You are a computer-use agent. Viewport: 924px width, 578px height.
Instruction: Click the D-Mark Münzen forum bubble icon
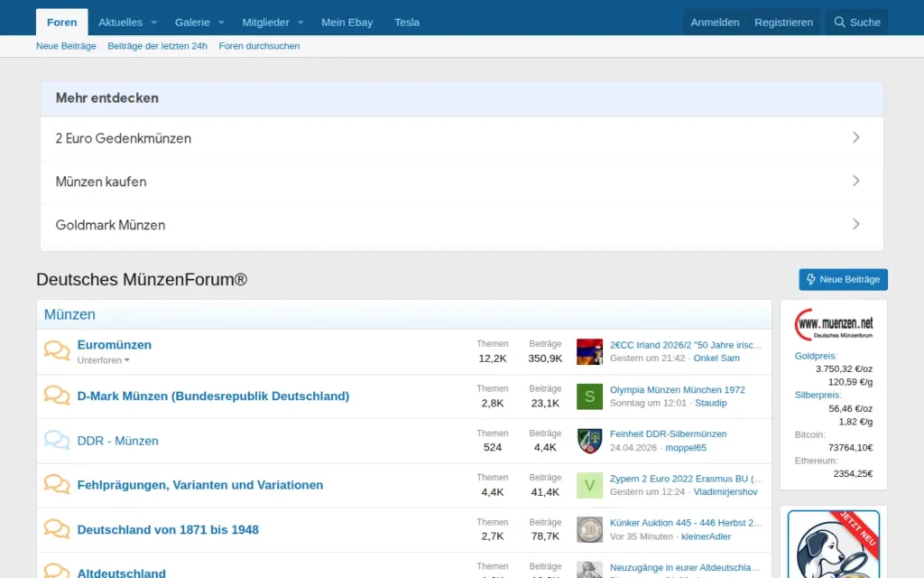click(57, 396)
